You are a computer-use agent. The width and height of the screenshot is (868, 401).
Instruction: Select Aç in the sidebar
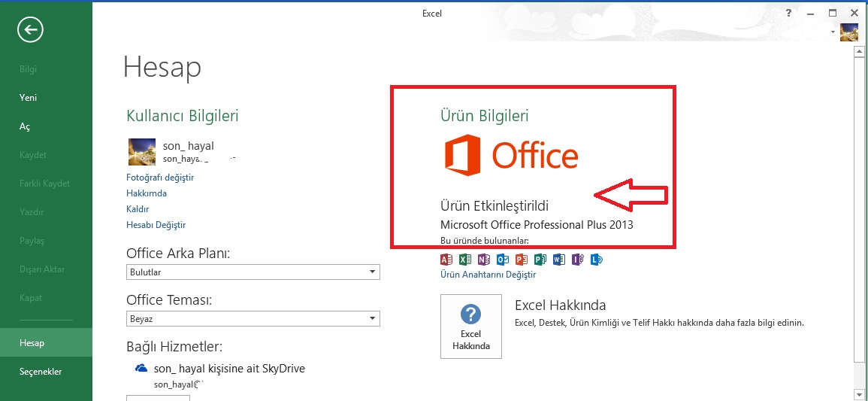coord(46,126)
